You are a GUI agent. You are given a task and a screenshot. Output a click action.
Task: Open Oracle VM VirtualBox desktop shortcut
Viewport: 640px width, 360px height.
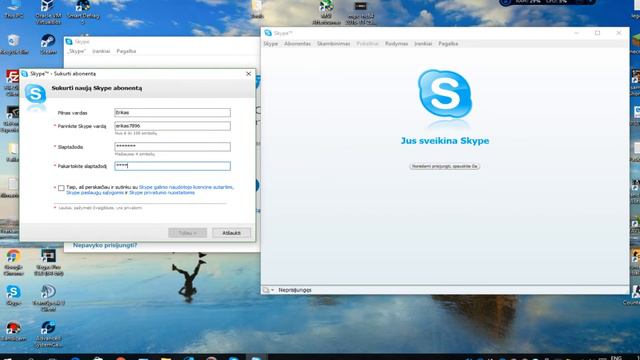tap(48, 11)
